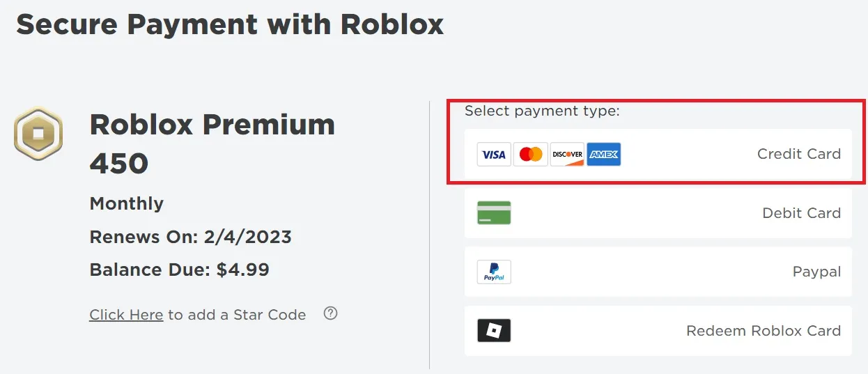Click the Select payment type label
The width and height of the screenshot is (868, 374).
(x=542, y=111)
